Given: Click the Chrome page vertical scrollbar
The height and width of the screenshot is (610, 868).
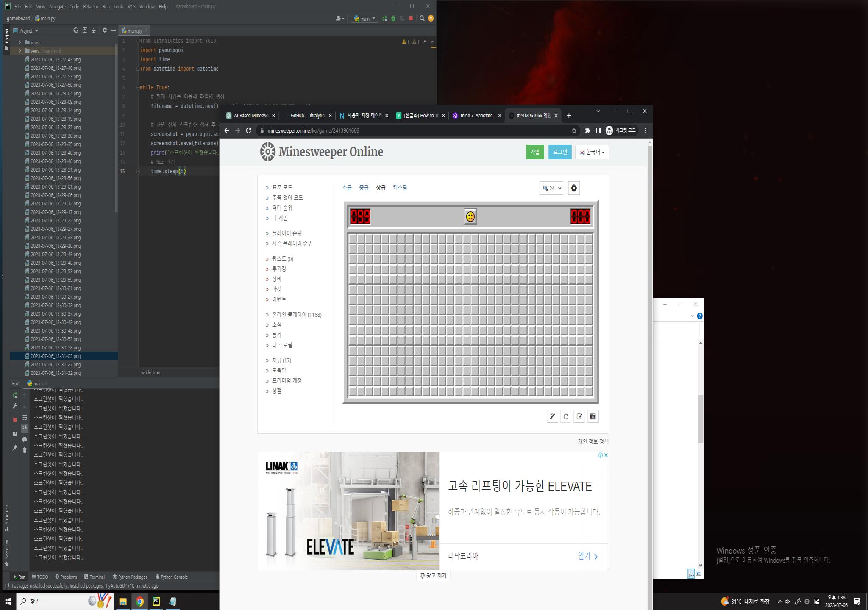Looking at the screenshot, I should point(650,373).
